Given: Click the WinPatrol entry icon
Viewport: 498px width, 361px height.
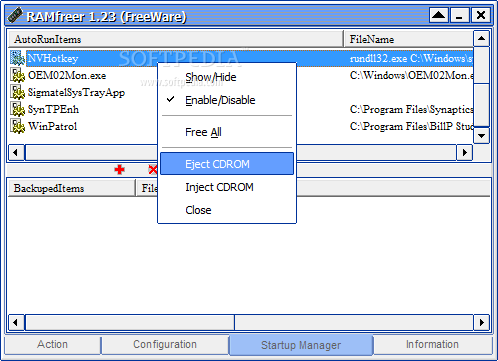Looking at the screenshot, I should click(17, 126).
